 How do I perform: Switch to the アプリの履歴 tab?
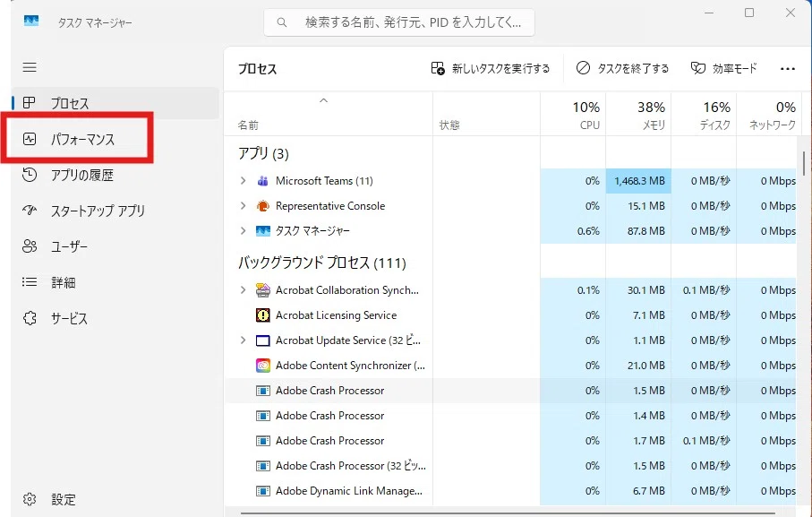point(115,175)
